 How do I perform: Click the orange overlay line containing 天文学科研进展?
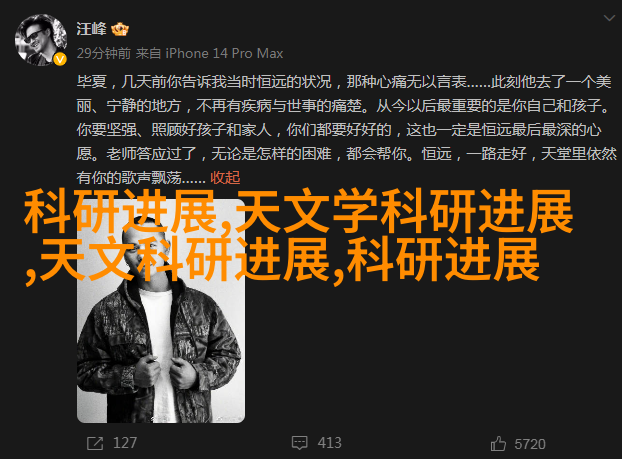298,211
